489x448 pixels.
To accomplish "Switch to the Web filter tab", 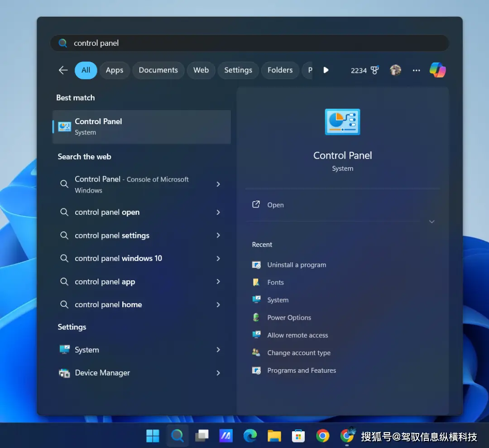I will [x=201, y=70].
